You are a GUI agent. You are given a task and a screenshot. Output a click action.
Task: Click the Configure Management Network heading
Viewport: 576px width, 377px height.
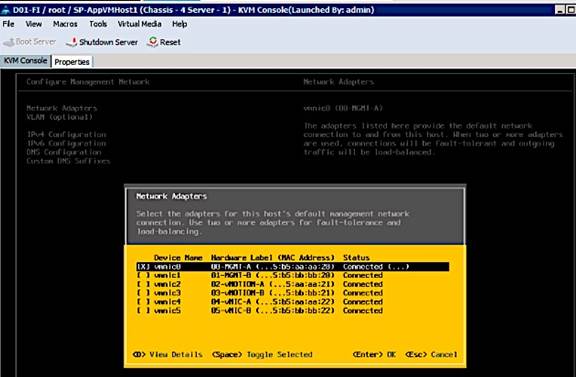pos(88,82)
